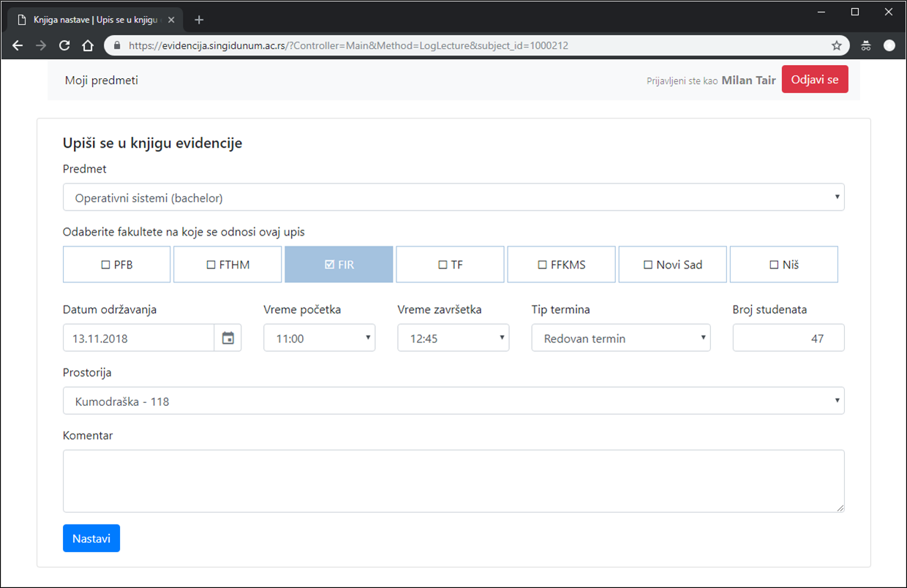Image resolution: width=907 pixels, height=588 pixels.
Task: Open the Tip termina dropdown
Action: coord(620,339)
